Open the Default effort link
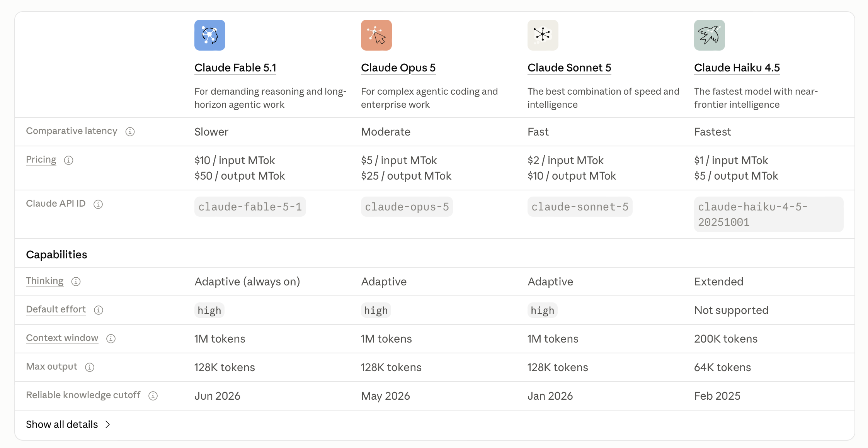Viewport: 868px width, 448px height. pos(56,309)
